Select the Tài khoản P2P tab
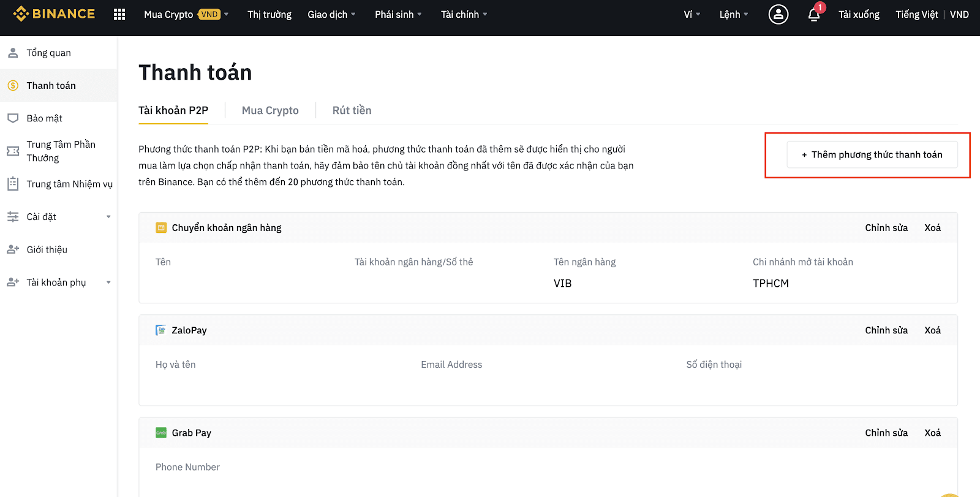The image size is (980, 497). pyautogui.click(x=173, y=110)
